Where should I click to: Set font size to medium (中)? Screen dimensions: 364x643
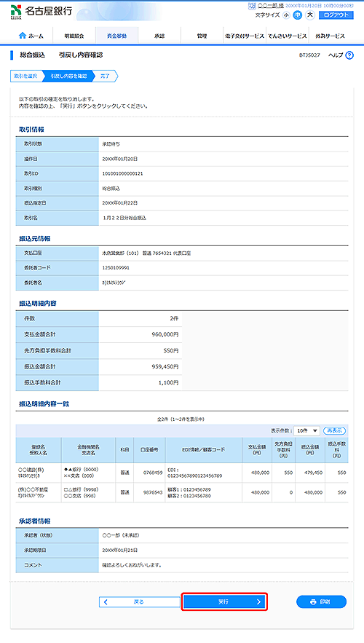click(298, 15)
